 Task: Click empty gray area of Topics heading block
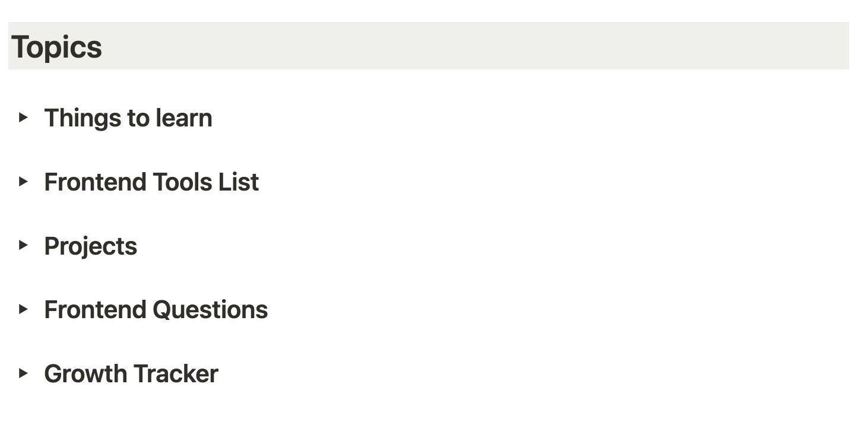tap(475, 46)
